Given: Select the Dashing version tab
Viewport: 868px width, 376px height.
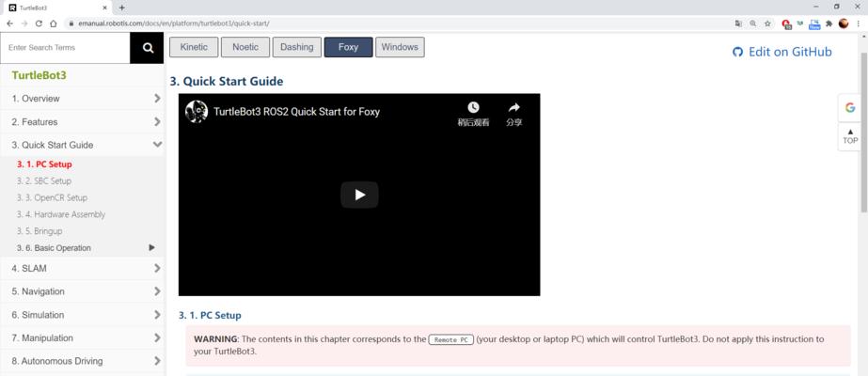Looking at the screenshot, I should coord(297,47).
